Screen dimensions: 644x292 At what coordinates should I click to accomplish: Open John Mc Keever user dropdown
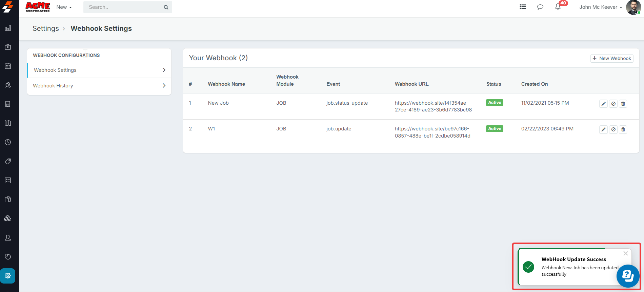600,7
